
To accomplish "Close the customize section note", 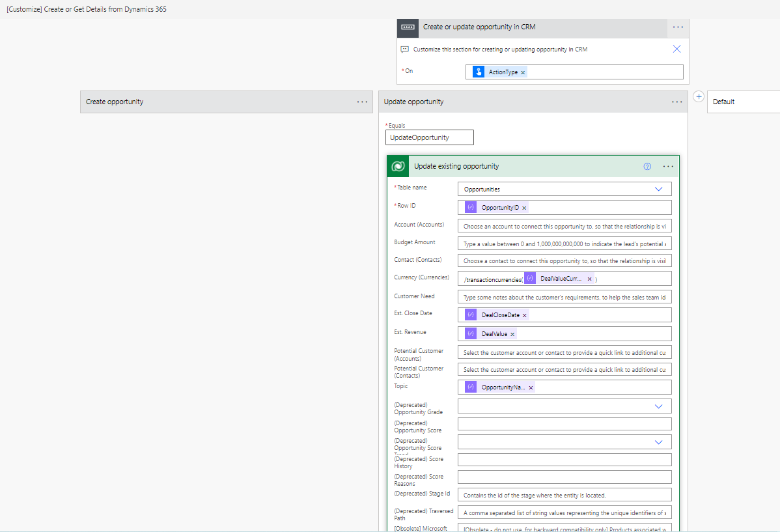I will click(x=676, y=49).
